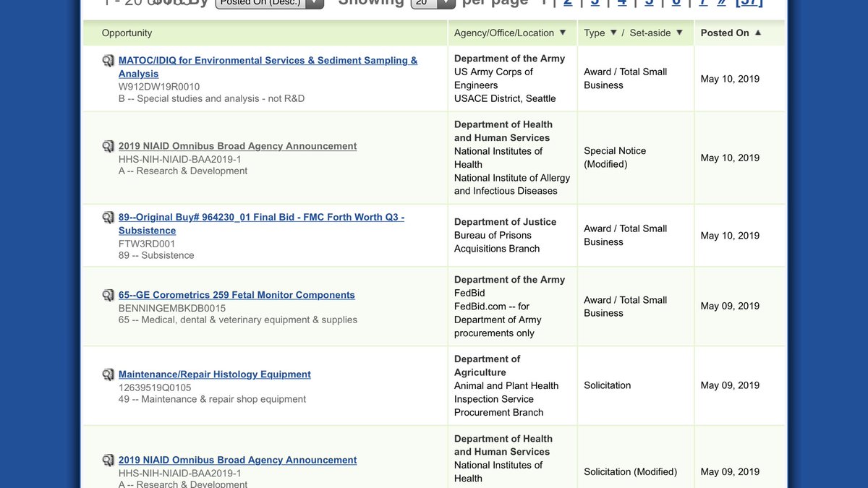
Task: Select solicitation number FTW3RD001
Action: (147, 244)
